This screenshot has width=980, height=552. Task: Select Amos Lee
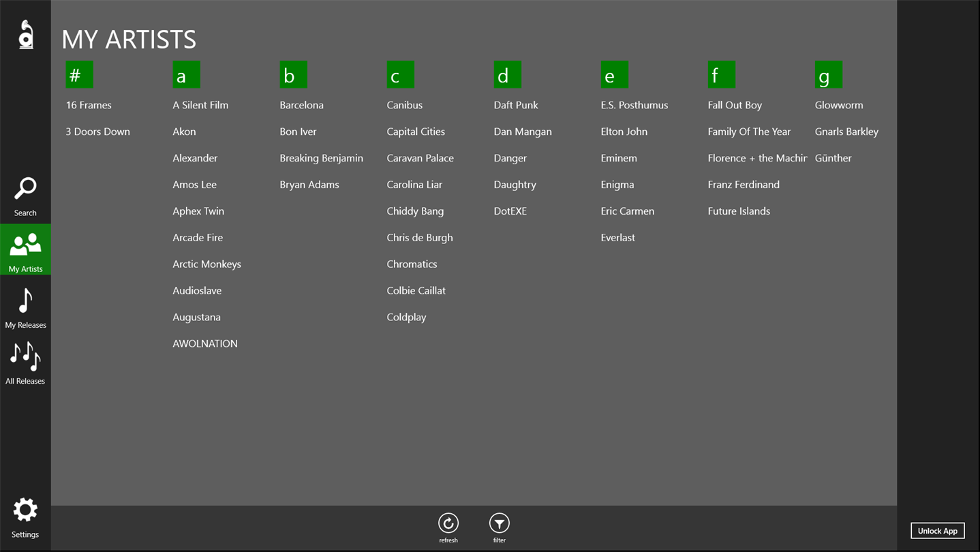click(x=194, y=185)
